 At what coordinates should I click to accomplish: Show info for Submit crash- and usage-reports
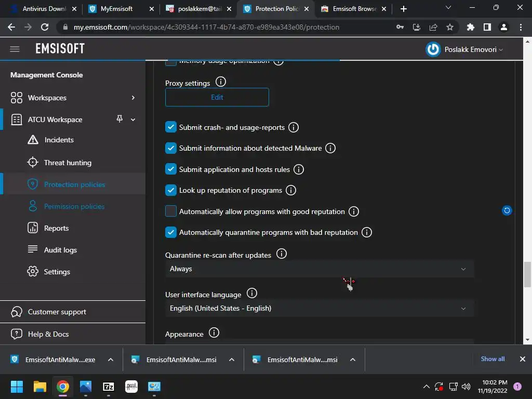(294, 127)
